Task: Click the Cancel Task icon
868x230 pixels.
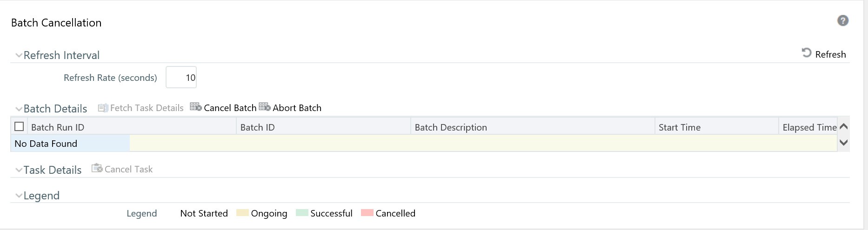Action: (x=97, y=168)
